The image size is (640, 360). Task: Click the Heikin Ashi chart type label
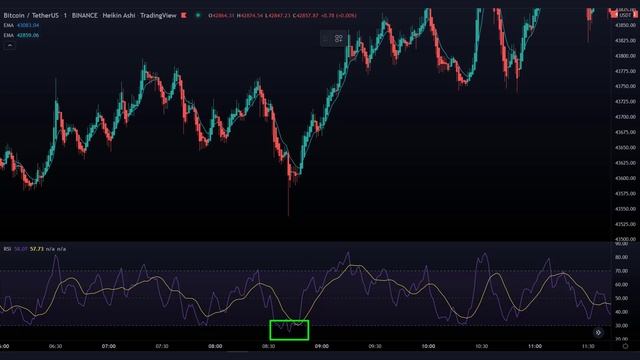[119, 16]
